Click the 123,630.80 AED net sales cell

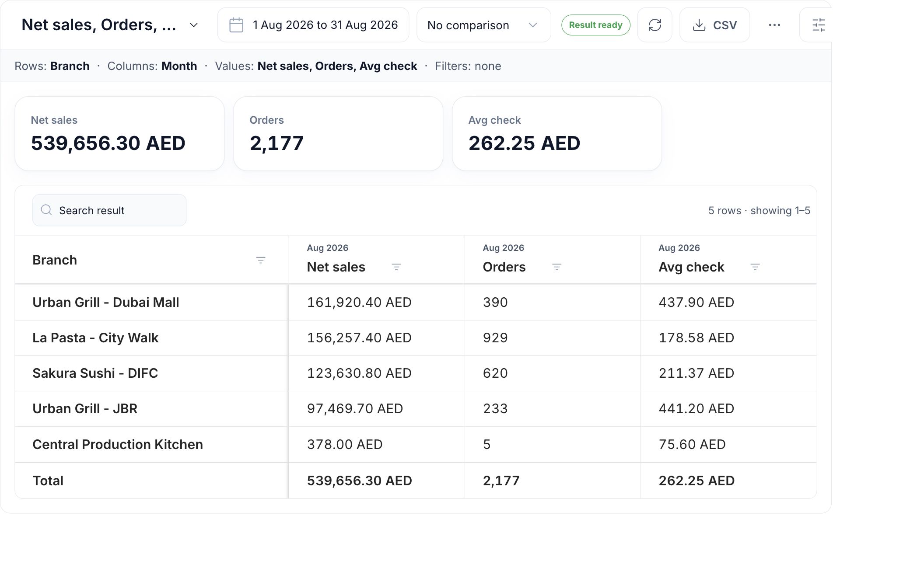tap(377, 373)
